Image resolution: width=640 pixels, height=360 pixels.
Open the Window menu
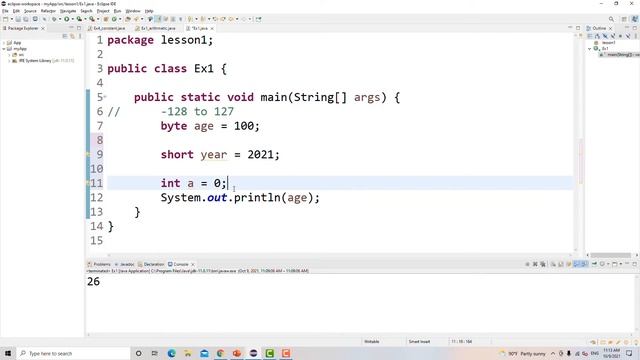coord(133,11)
